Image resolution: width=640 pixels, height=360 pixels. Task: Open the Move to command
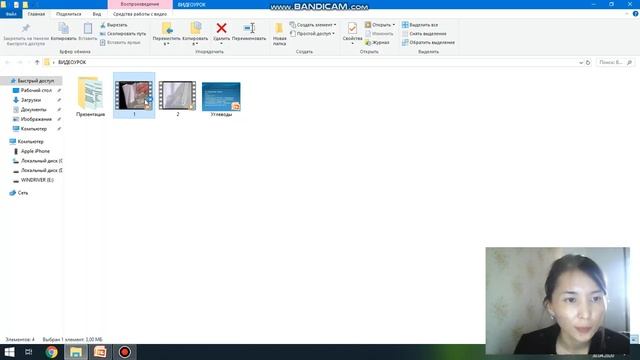(x=167, y=33)
